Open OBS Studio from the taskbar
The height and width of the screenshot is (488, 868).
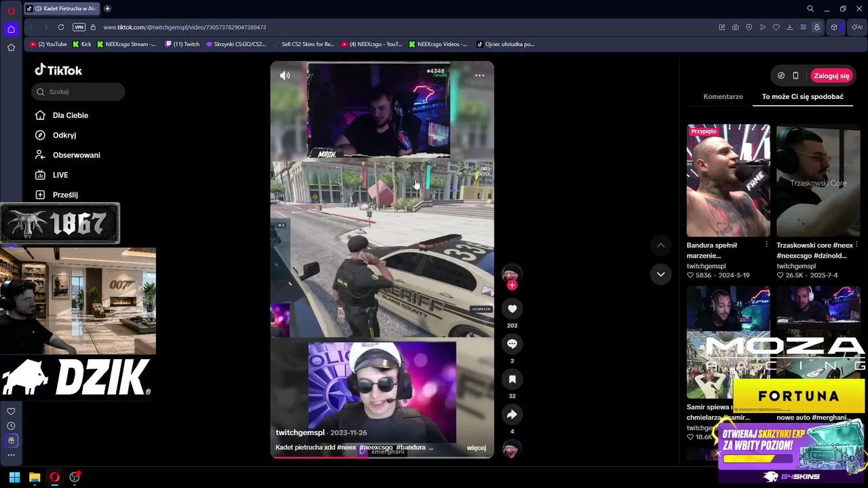75,477
